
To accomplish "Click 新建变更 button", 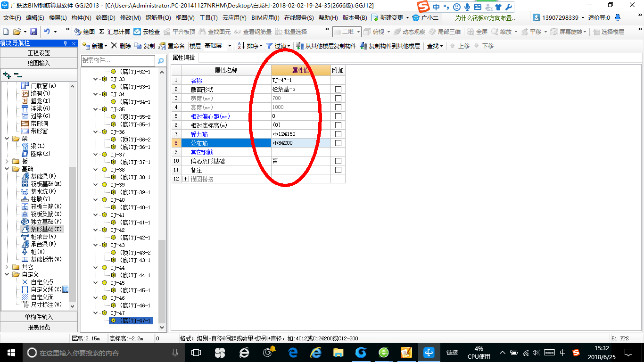I will [390, 17].
